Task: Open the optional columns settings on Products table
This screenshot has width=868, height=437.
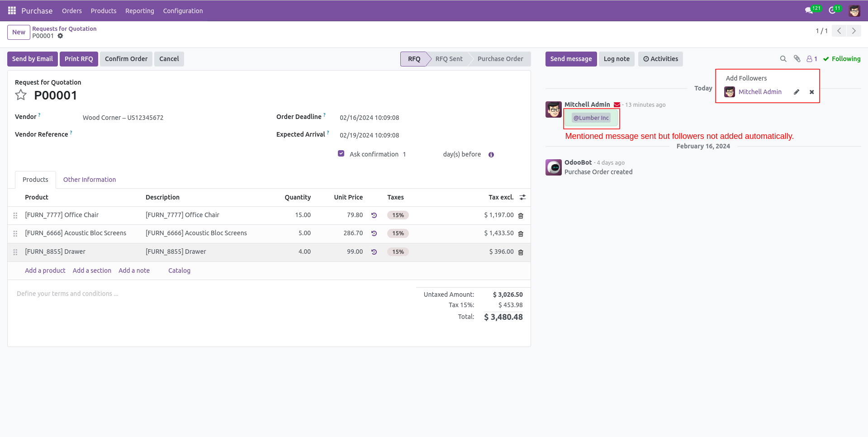Action: [522, 197]
